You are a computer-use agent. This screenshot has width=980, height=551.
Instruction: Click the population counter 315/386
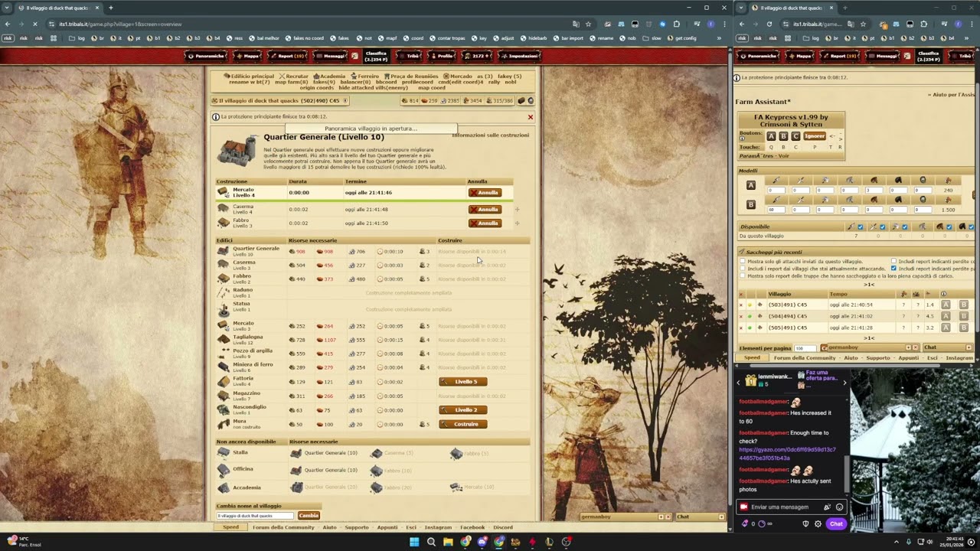(x=499, y=101)
